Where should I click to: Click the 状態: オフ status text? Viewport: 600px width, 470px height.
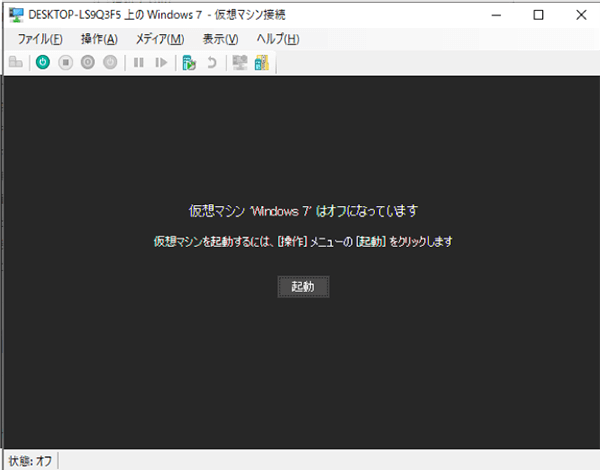[30, 461]
